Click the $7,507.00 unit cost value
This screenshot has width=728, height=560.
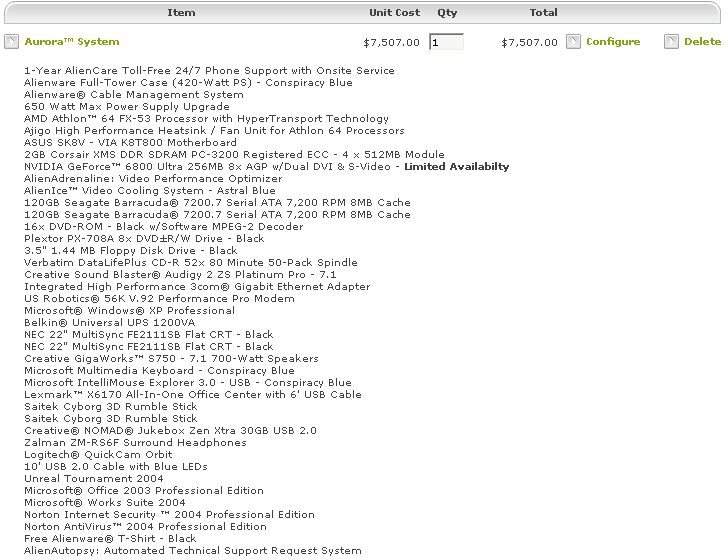click(x=391, y=43)
